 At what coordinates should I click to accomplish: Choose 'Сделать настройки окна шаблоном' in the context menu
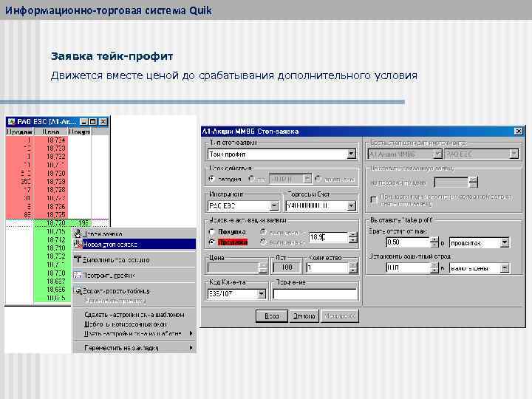click(134, 315)
